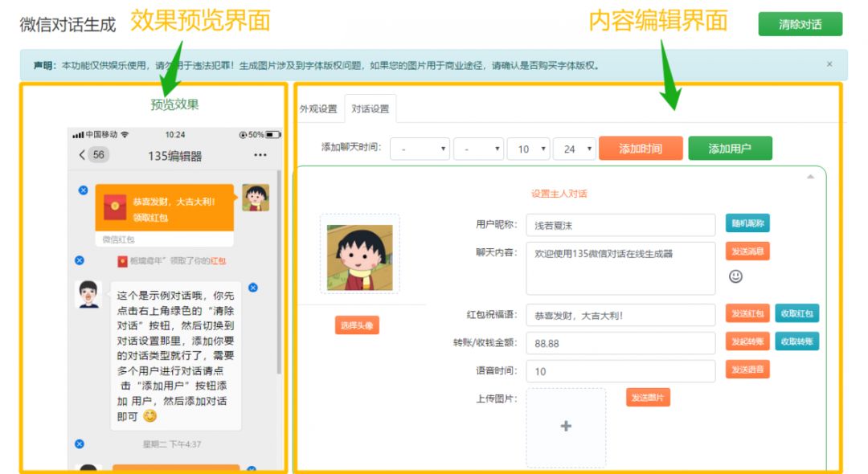
Task: Click the 红包 link in received notice
Action: [x=218, y=260]
